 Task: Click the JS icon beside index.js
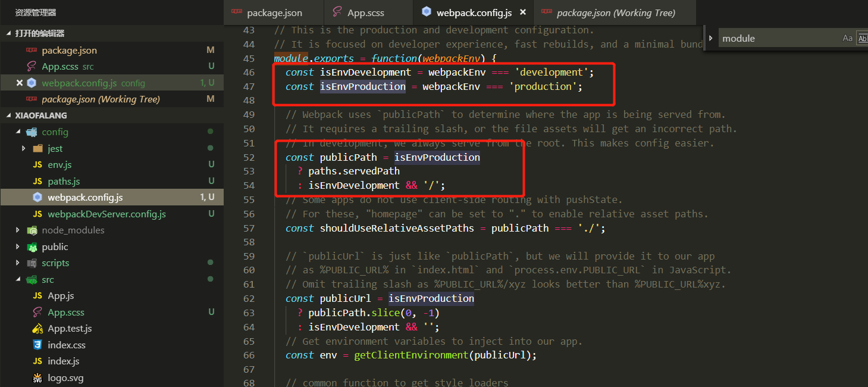tap(36, 361)
